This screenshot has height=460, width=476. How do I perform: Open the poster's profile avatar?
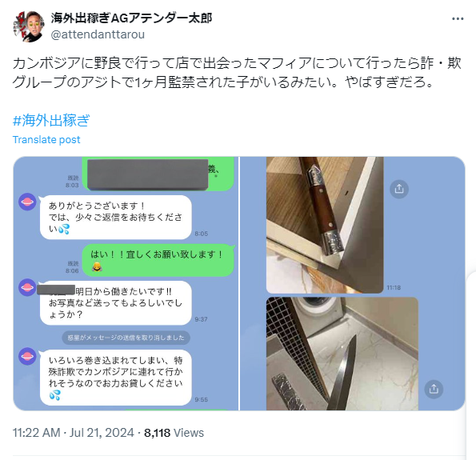click(x=29, y=26)
